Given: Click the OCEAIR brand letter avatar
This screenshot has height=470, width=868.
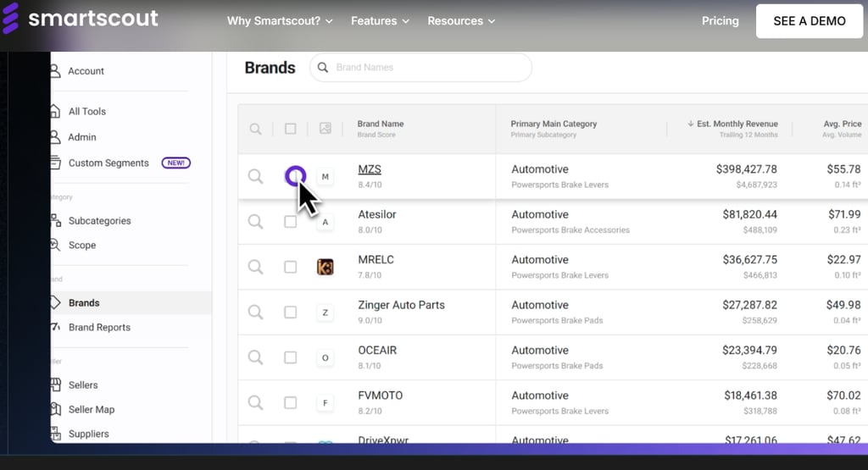Looking at the screenshot, I should [x=325, y=357].
